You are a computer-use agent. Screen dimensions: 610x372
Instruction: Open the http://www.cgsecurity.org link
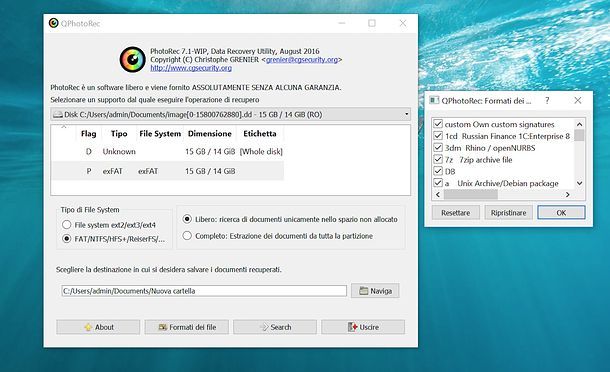pos(191,68)
